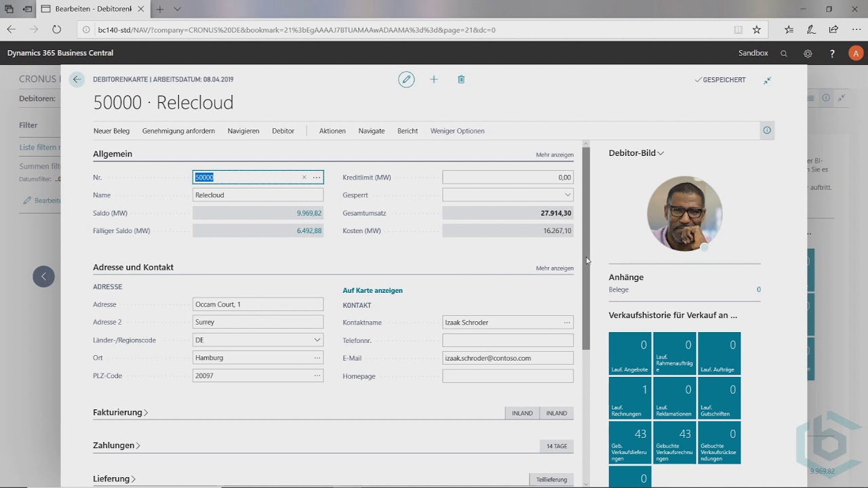
Task: Click Weniger Optionen button
Action: point(457,131)
